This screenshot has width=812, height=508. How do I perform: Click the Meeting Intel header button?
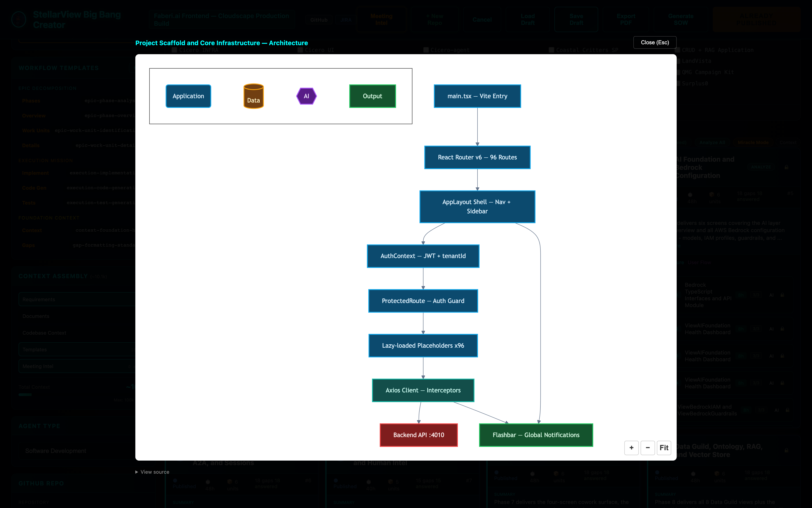pyautogui.click(x=381, y=19)
